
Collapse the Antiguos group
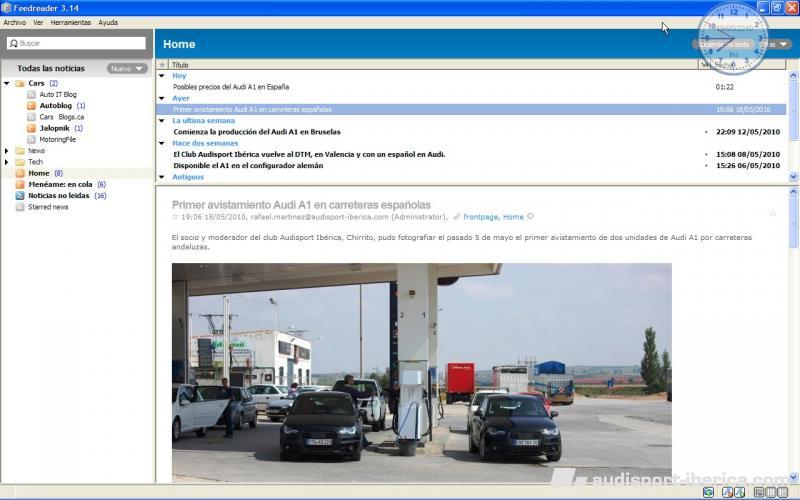[162, 177]
